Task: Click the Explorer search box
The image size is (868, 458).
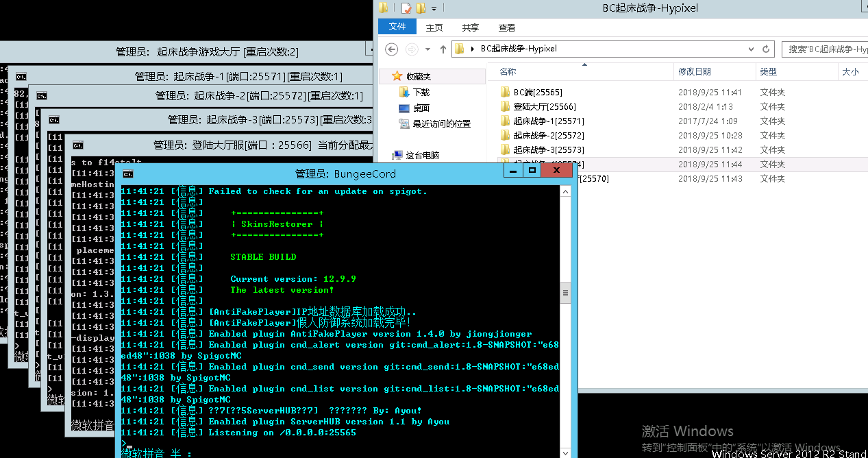Action: click(825, 49)
